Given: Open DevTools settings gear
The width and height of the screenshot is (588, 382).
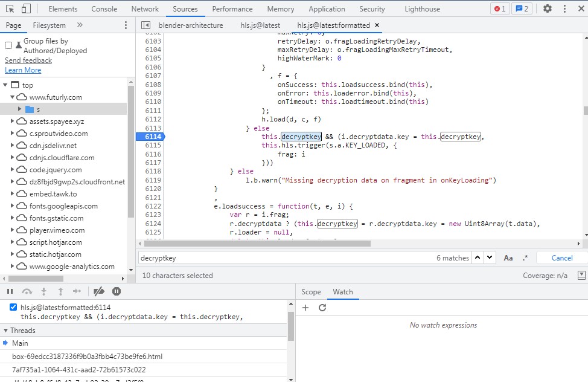Looking at the screenshot, I should click(x=547, y=8).
